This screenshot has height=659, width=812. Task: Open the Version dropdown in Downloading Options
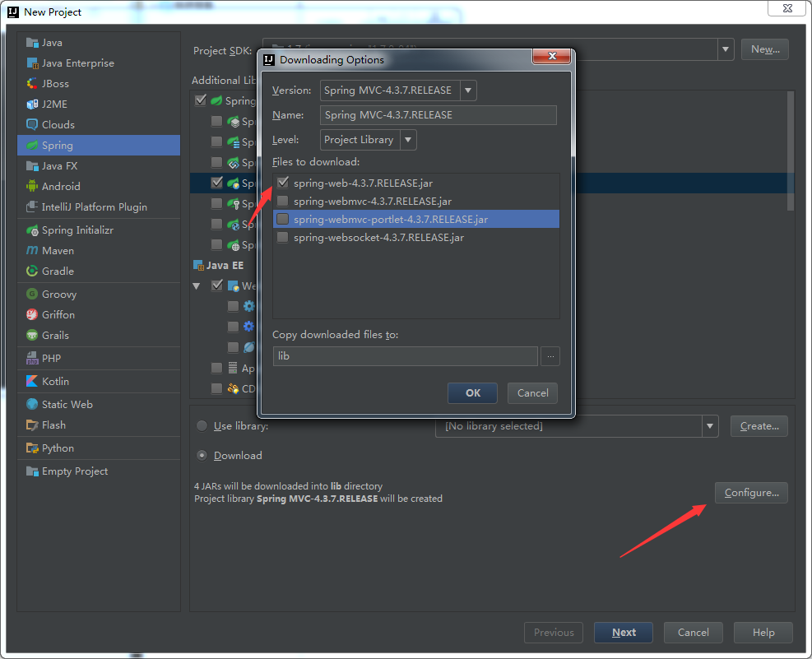[x=467, y=90]
